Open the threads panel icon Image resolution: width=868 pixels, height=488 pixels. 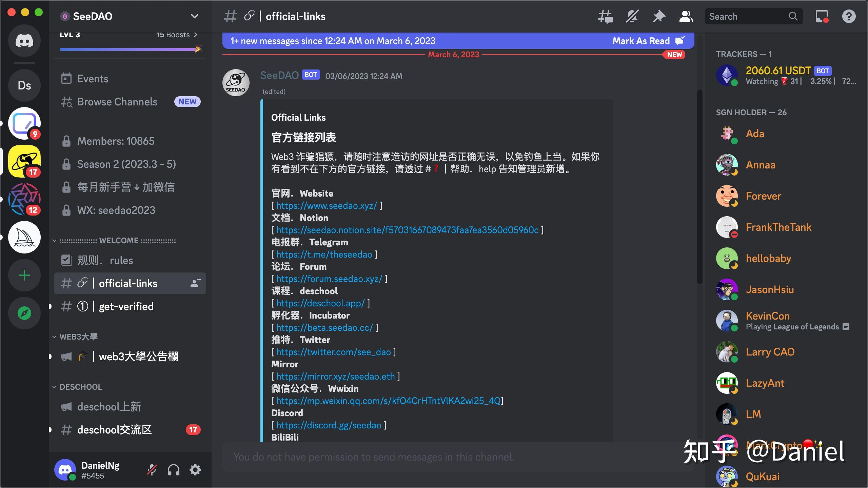point(606,16)
